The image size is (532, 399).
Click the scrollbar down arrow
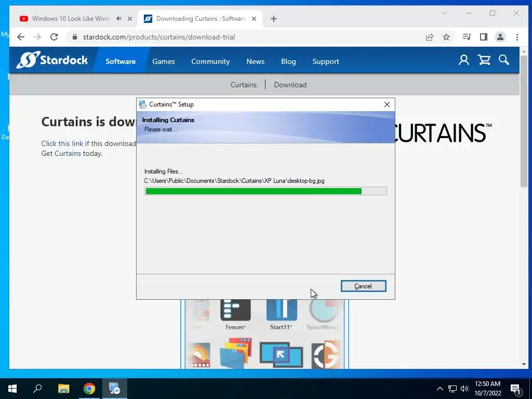pos(524,364)
